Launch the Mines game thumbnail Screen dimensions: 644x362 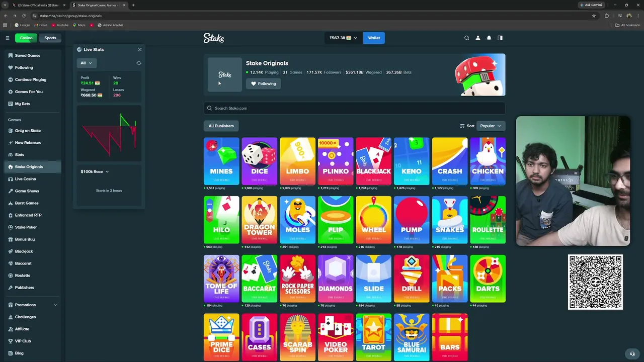(x=221, y=161)
